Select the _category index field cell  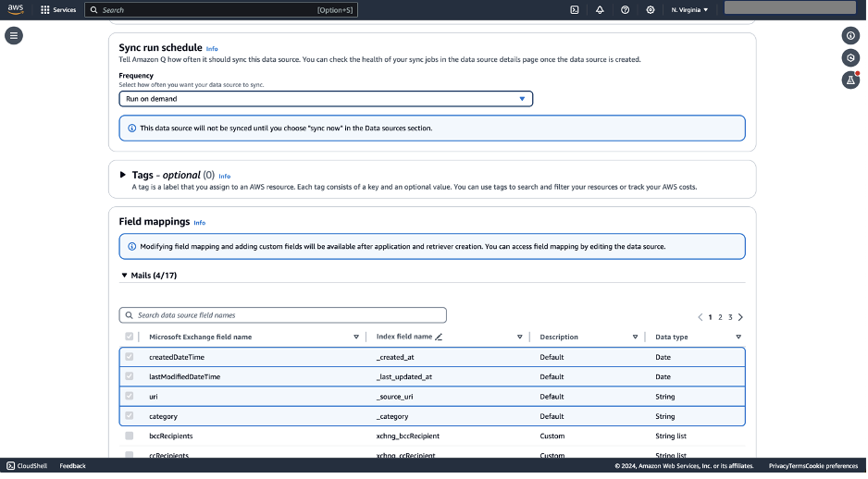coord(392,416)
